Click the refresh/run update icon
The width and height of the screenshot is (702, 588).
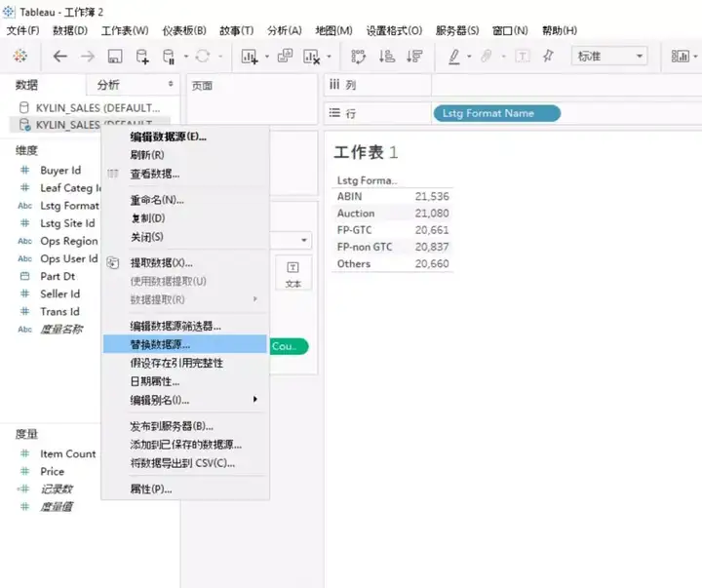click(203, 56)
